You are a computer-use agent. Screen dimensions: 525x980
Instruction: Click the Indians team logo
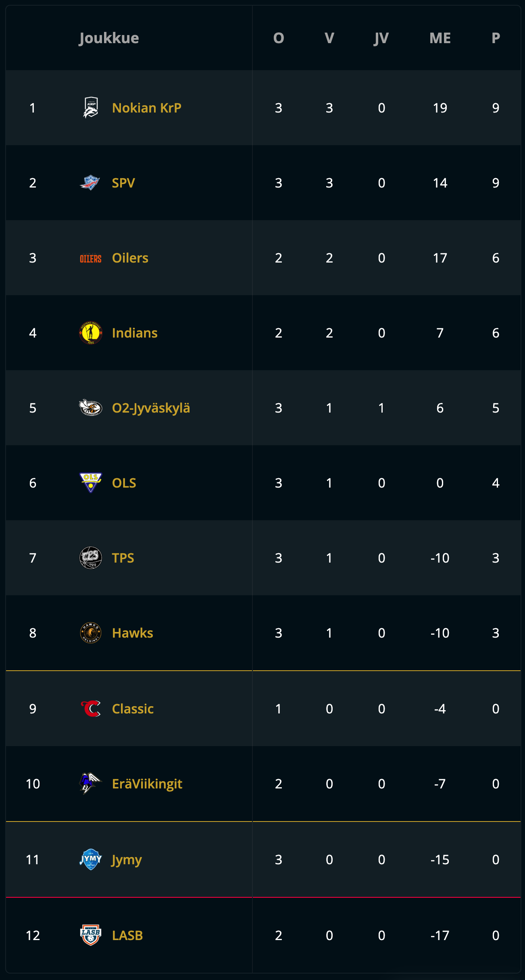pyautogui.click(x=91, y=333)
